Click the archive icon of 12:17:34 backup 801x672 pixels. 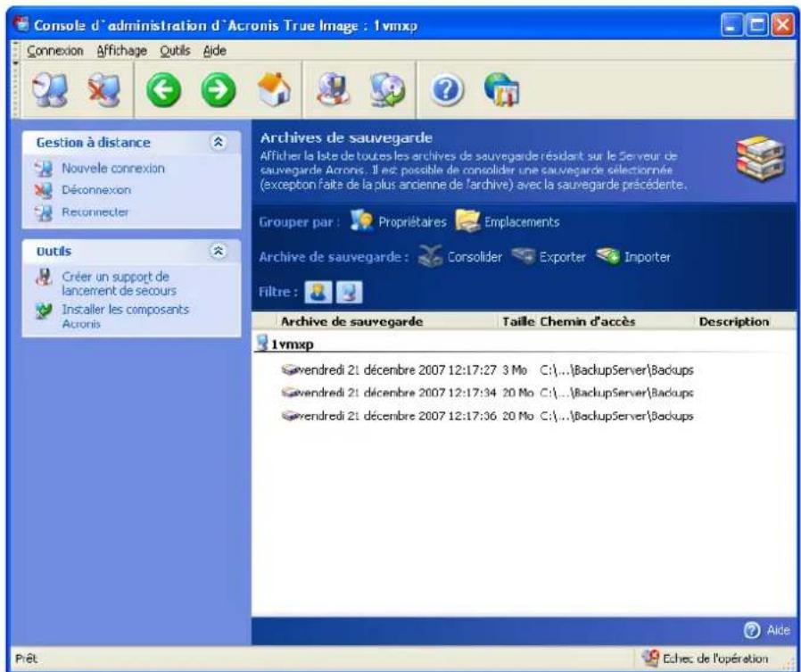pyautogui.click(x=290, y=393)
